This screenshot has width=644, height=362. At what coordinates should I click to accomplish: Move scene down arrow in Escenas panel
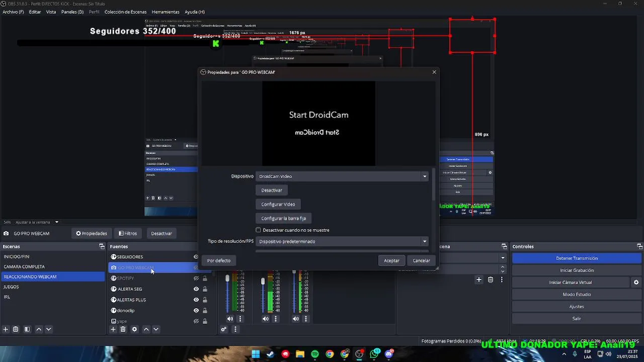[49, 329]
